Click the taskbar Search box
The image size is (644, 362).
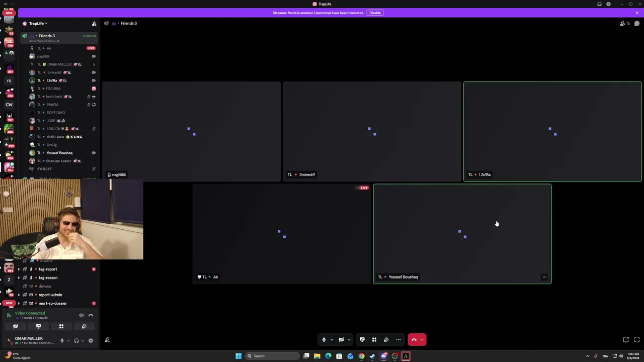(272, 356)
